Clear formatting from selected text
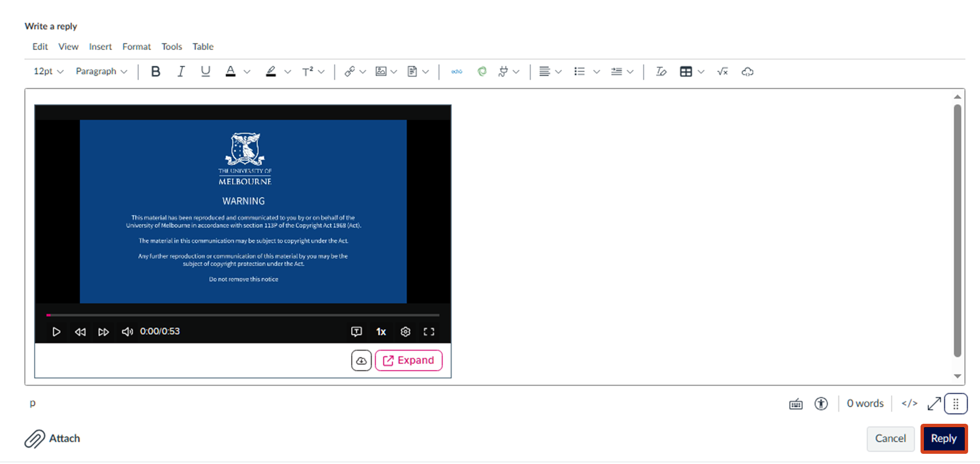 [661, 71]
